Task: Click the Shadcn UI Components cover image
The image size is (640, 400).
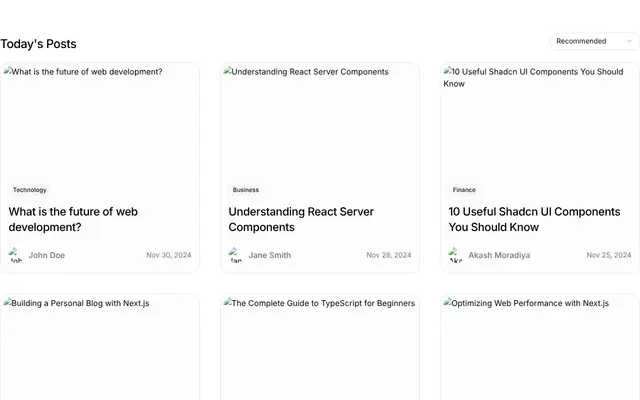Action: pyautogui.click(x=540, y=122)
